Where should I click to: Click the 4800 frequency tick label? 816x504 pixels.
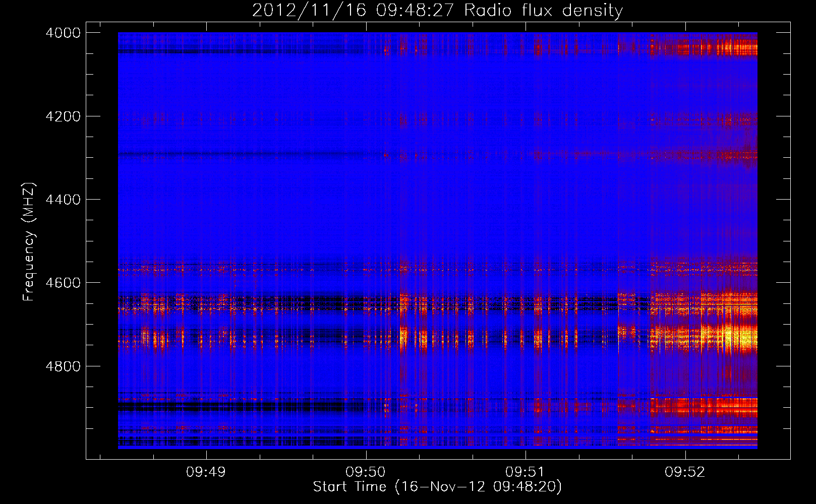coord(63,366)
